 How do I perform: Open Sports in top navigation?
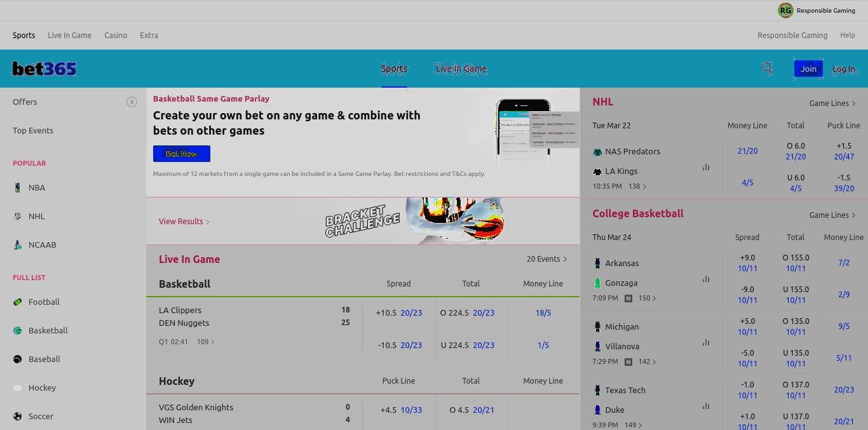pos(24,35)
